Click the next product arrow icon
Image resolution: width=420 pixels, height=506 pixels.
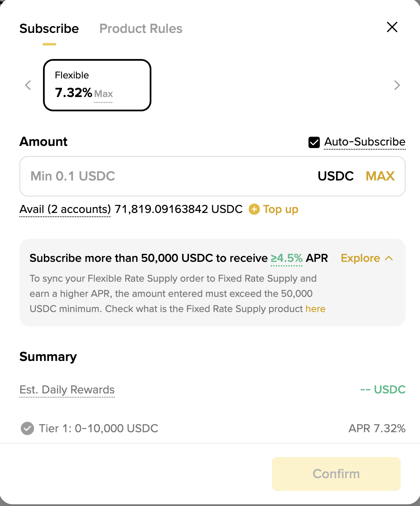pyautogui.click(x=397, y=85)
